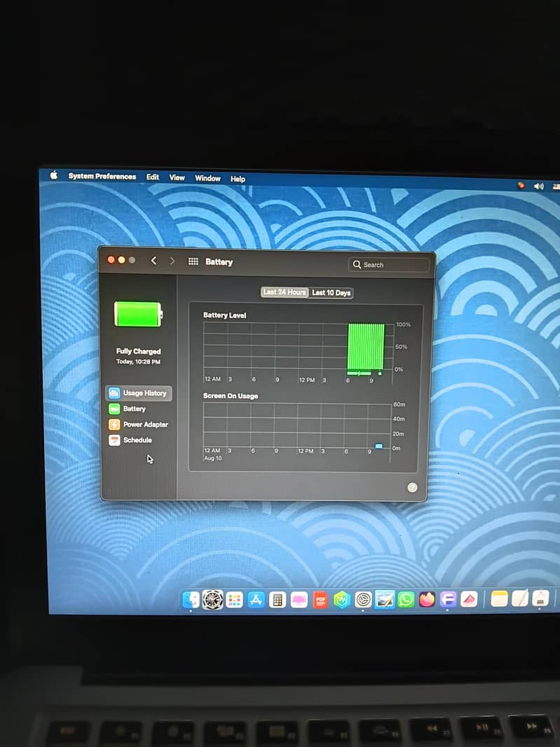Select Power Adapter in sidebar
560x747 pixels.
pos(139,425)
